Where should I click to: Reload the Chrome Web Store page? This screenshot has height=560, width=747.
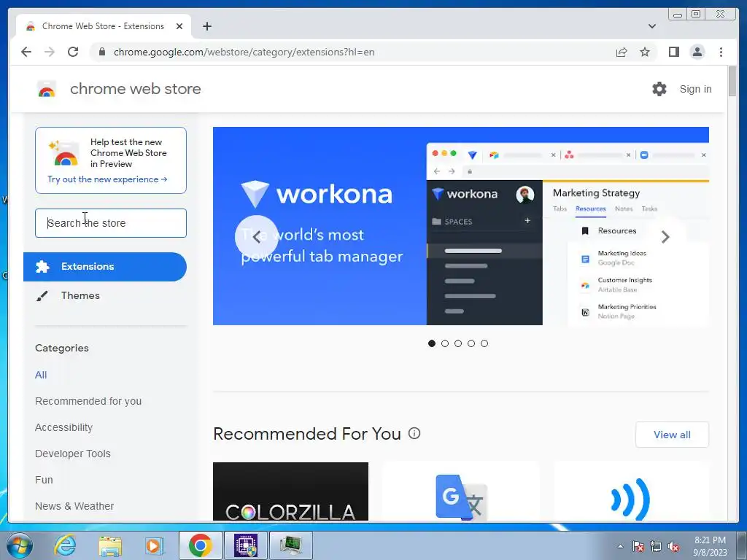click(x=73, y=52)
